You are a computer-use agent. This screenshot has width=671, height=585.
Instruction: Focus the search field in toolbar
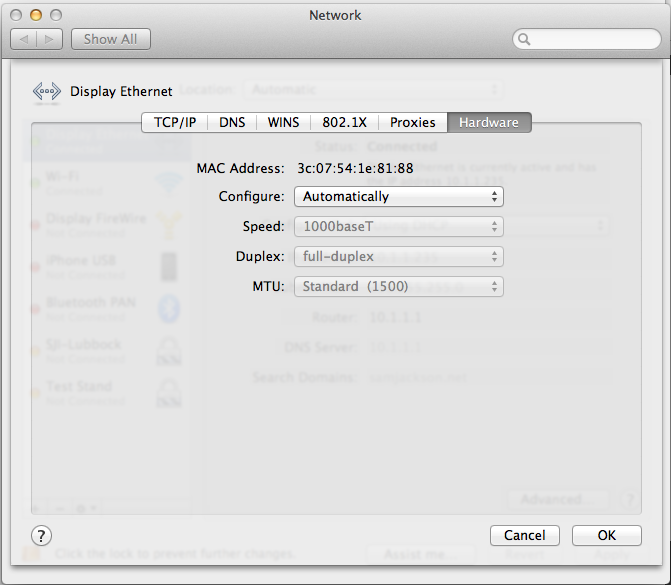coord(587,39)
